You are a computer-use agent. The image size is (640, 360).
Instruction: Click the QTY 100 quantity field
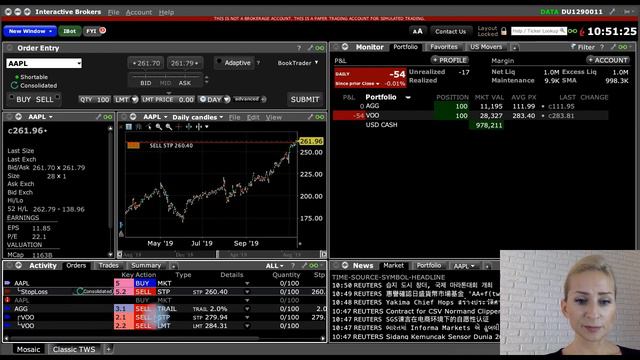[95, 100]
